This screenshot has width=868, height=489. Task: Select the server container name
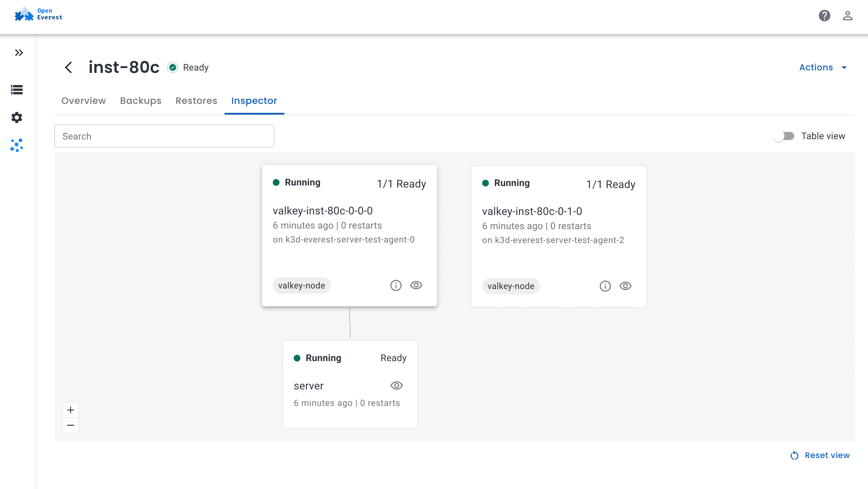coord(308,386)
